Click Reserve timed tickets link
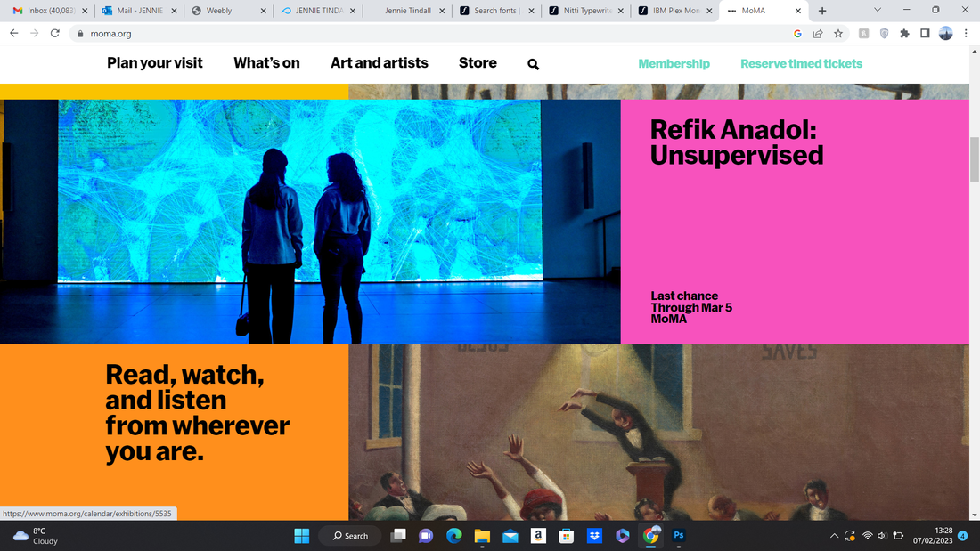 point(801,64)
